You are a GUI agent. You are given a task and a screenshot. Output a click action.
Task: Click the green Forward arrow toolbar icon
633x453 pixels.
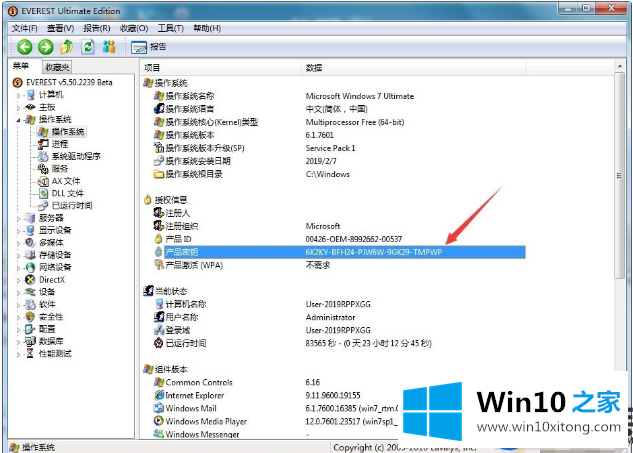point(46,47)
